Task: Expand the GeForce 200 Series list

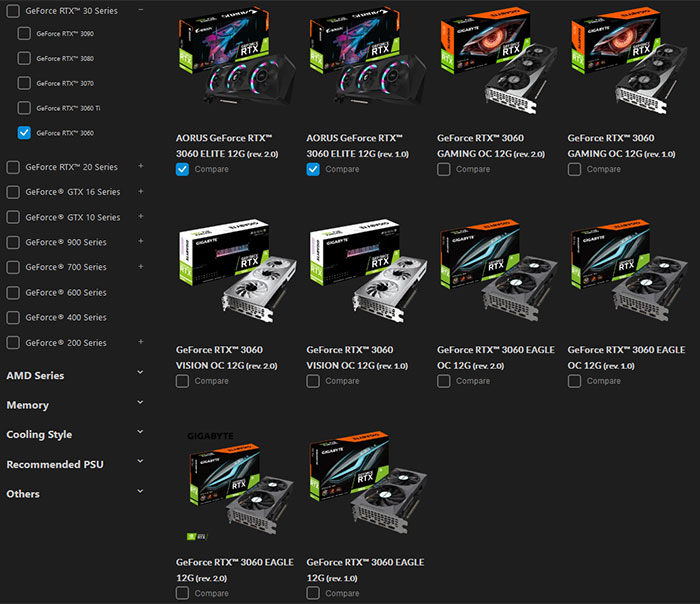Action: pos(141,342)
